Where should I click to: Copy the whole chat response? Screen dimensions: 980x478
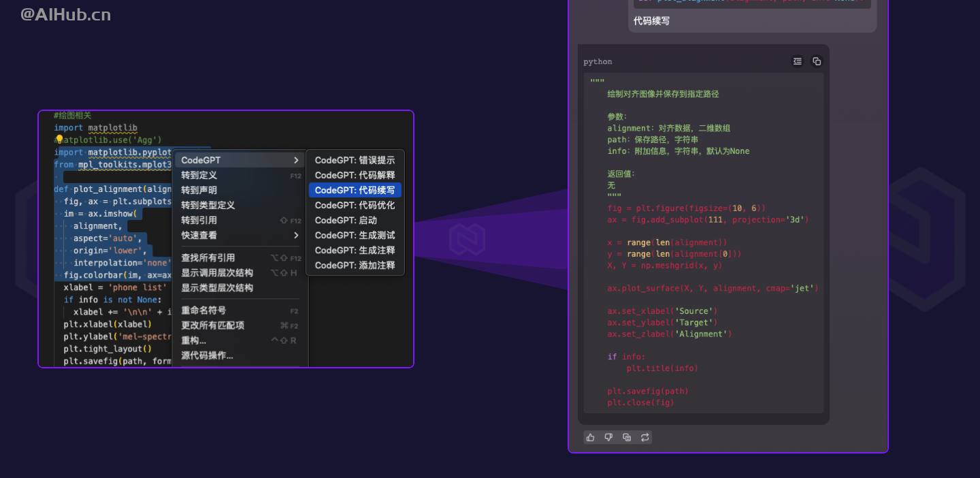click(x=627, y=437)
